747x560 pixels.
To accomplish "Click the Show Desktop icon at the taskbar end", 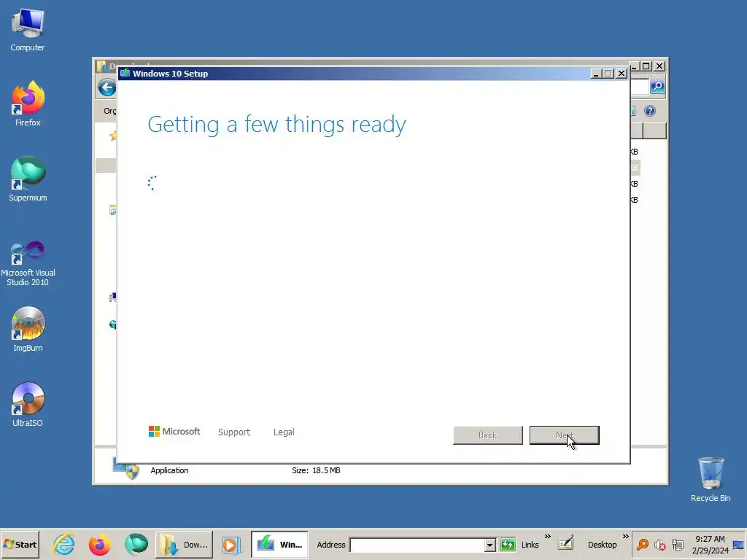I will (738, 545).
